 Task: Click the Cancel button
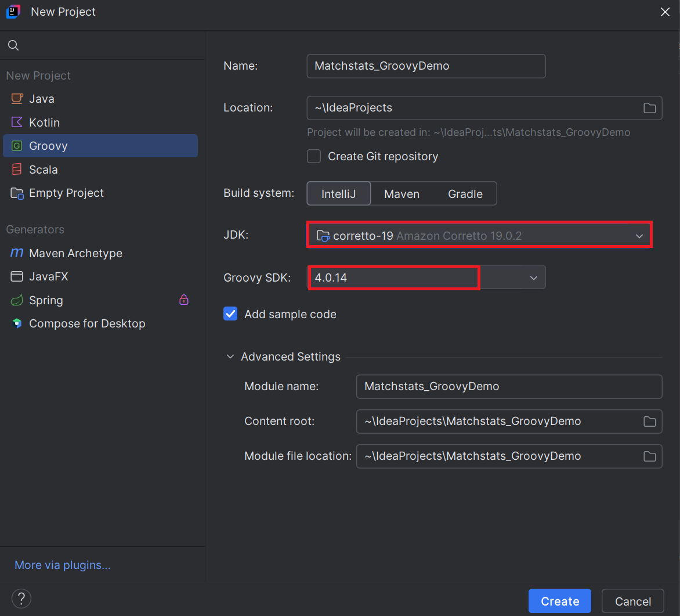pos(633,601)
